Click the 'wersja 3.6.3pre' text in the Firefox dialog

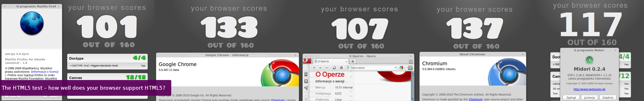point(17,54)
